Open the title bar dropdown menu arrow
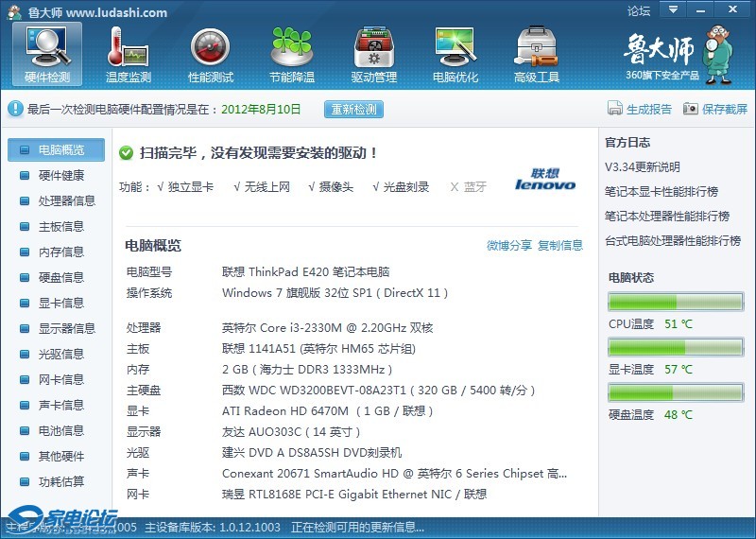 coord(671,10)
